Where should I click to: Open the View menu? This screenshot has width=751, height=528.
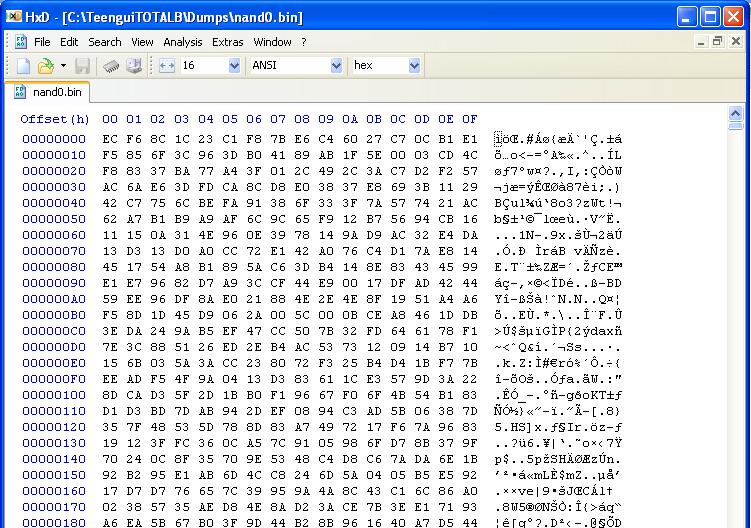tap(142, 42)
